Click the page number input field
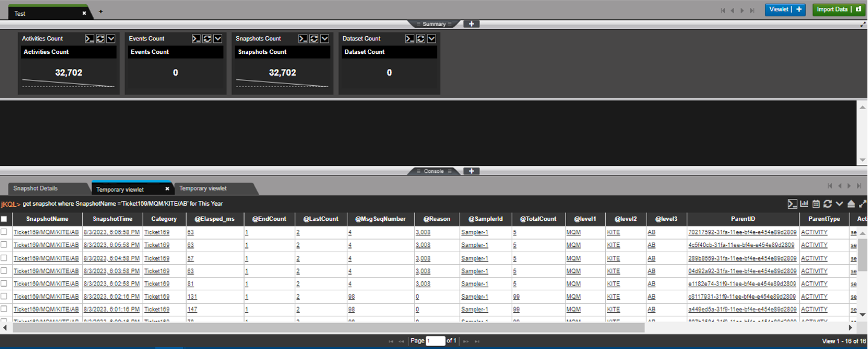This screenshot has height=349, width=868. [x=436, y=341]
